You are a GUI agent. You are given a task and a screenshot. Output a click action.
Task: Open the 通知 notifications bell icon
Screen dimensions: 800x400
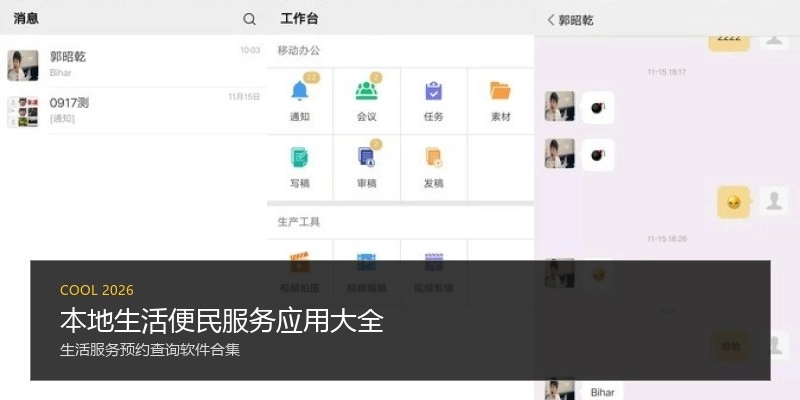299,91
